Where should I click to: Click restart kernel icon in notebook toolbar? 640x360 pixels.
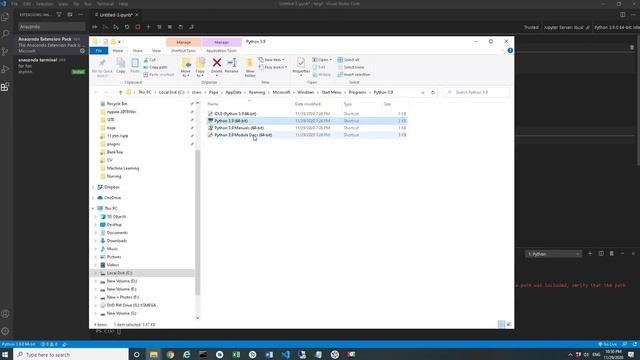pos(127,27)
